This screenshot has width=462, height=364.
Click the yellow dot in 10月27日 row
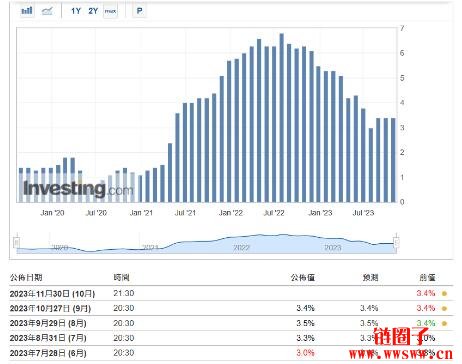click(x=444, y=309)
